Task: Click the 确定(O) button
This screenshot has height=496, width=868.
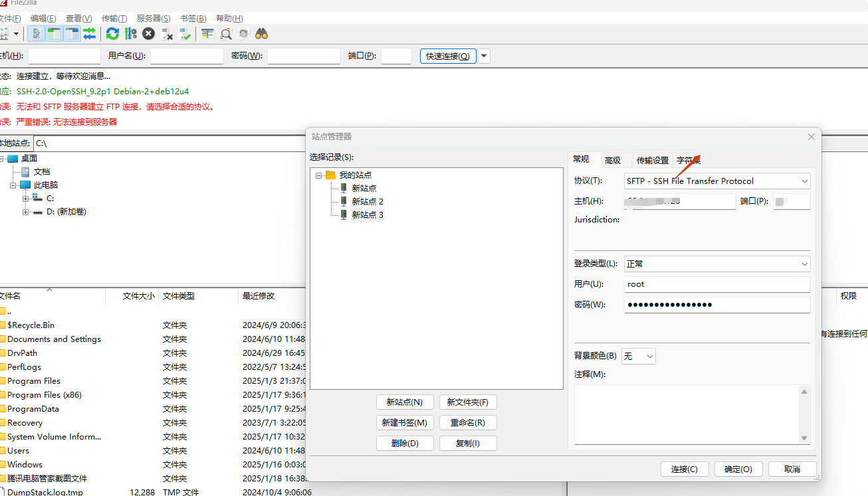Action: pos(738,469)
